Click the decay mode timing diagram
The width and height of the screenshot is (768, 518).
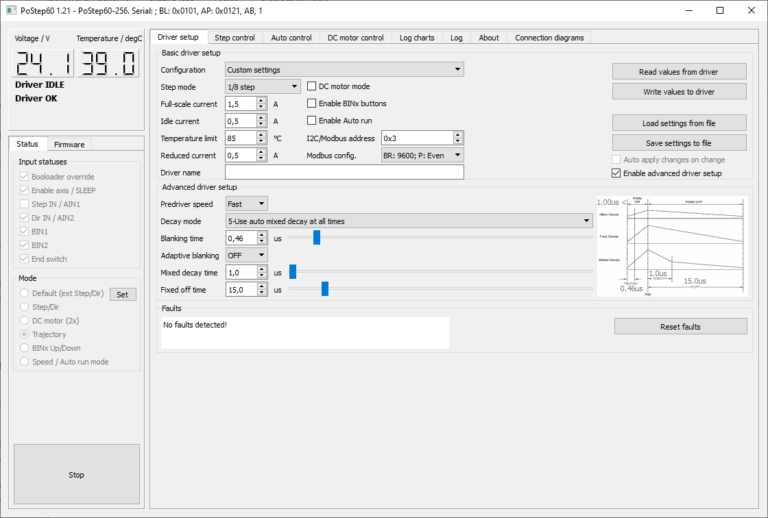coord(673,248)
